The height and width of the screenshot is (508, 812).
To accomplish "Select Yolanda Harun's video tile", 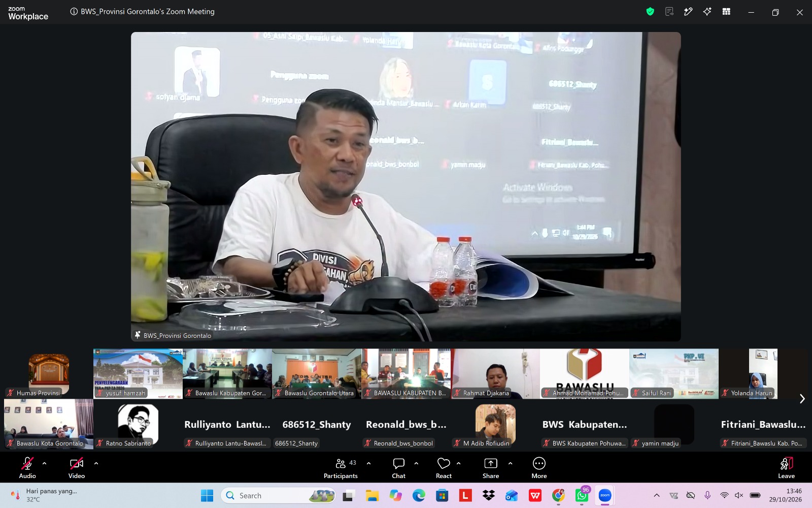I will pyautogui.click(x=763, y=373).
